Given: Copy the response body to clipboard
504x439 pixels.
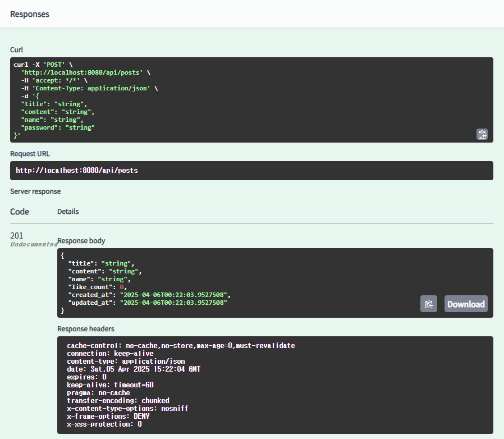Looking at the screenshot, I should tap(428, 304).
